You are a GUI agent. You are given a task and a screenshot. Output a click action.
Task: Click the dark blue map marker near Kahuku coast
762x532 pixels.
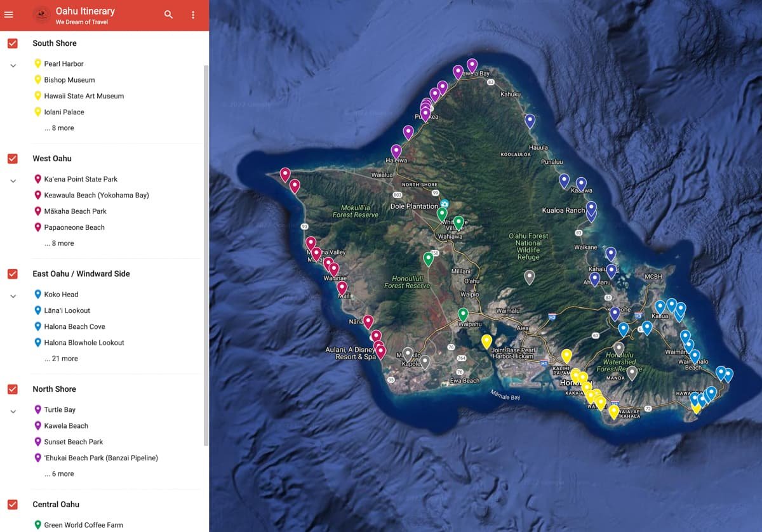530,121
